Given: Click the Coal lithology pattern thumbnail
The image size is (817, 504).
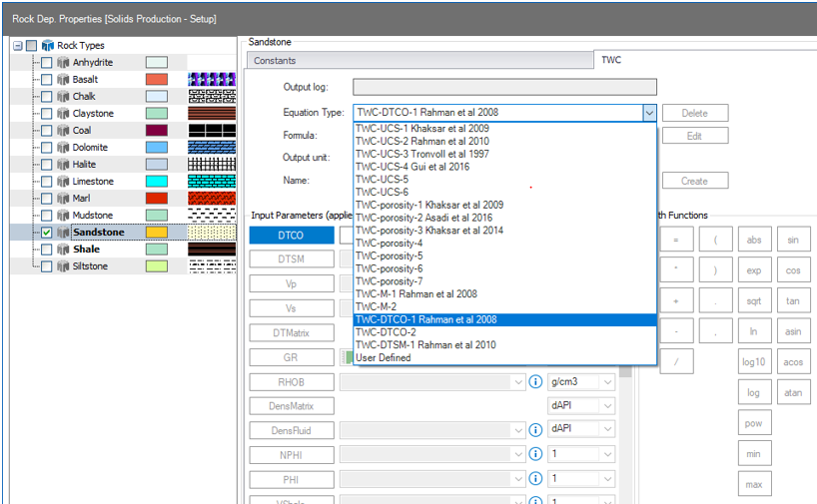Looking at the screenshot, I should point(211,131).
